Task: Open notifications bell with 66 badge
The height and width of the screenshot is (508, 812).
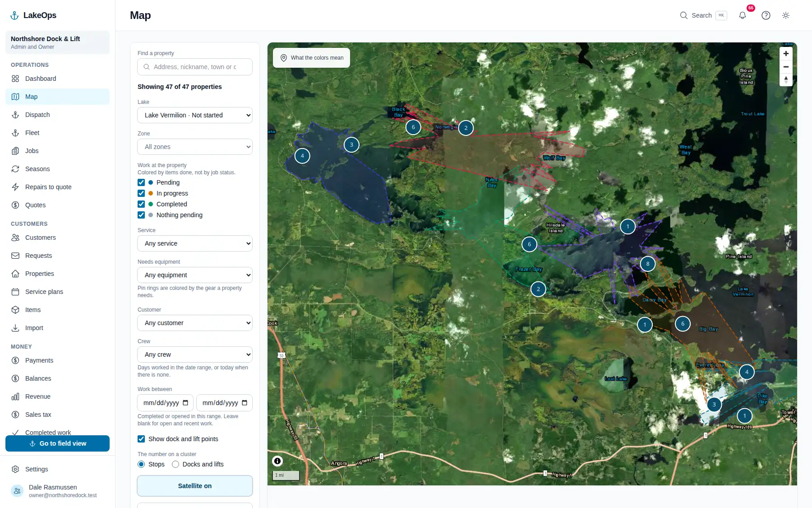Action: coord(743,15)
